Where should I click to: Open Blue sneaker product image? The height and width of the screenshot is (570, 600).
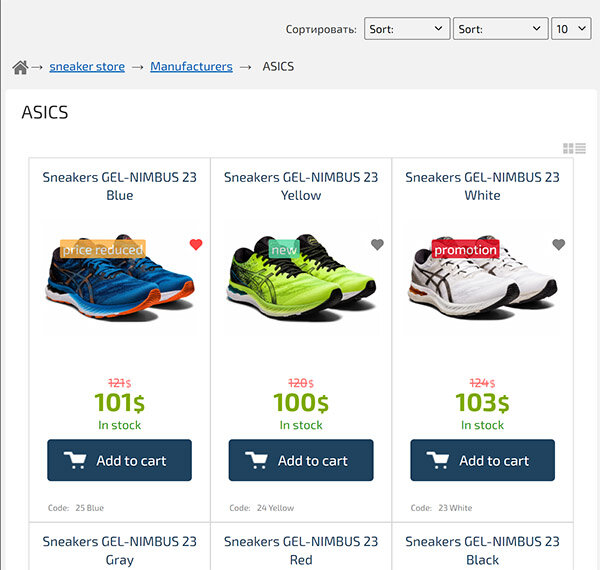point(119,283)
